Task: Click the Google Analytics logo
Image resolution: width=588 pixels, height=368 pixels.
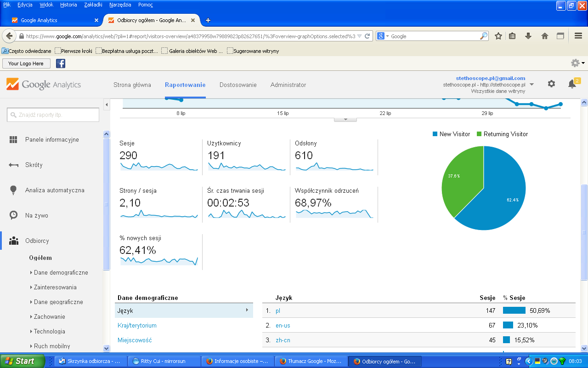Action: click(x=44, y=85)
